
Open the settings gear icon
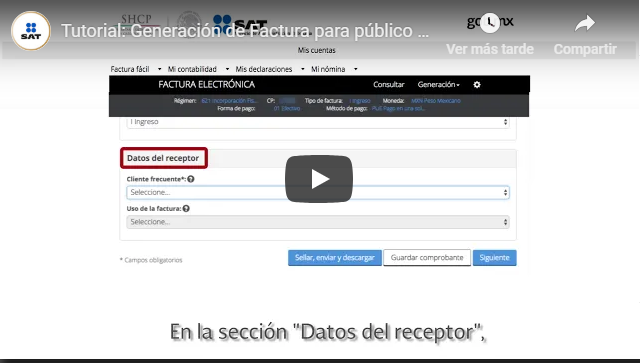click(x=477, y=85)
